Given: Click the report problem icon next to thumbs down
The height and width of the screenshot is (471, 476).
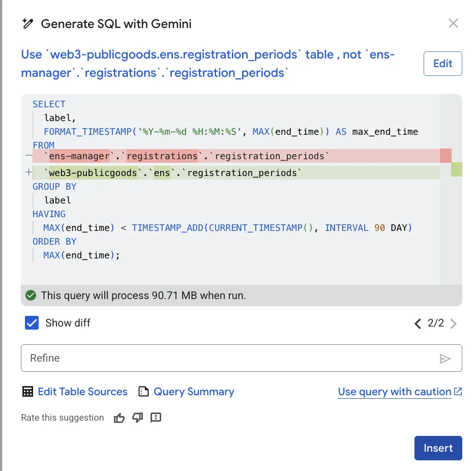Looking at the screenshot, I should click(x=156, y=418).
